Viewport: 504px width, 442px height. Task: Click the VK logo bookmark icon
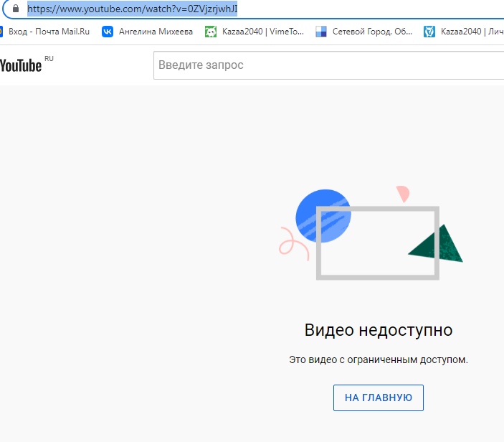[x=108, y=32]
